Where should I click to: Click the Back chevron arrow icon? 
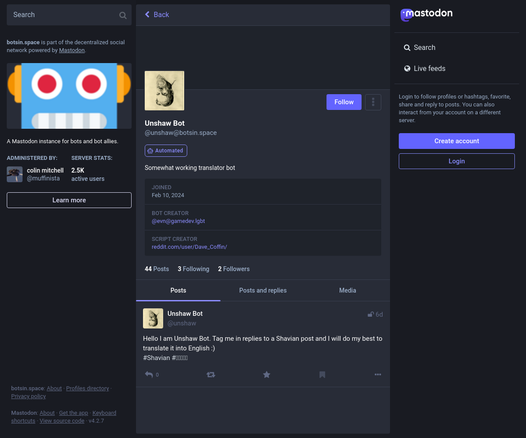[147, 14]
